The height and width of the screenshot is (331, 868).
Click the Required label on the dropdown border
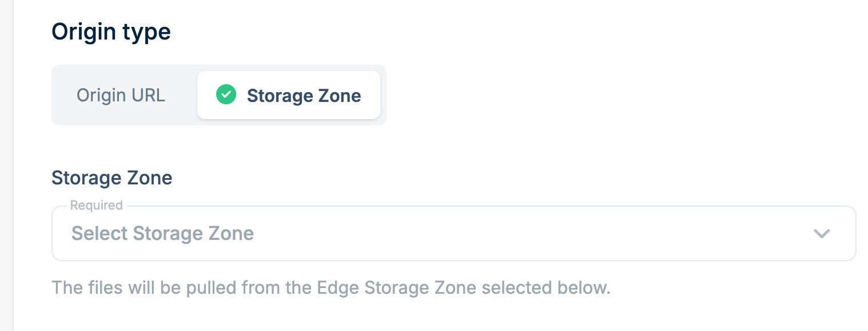point(96,205)
